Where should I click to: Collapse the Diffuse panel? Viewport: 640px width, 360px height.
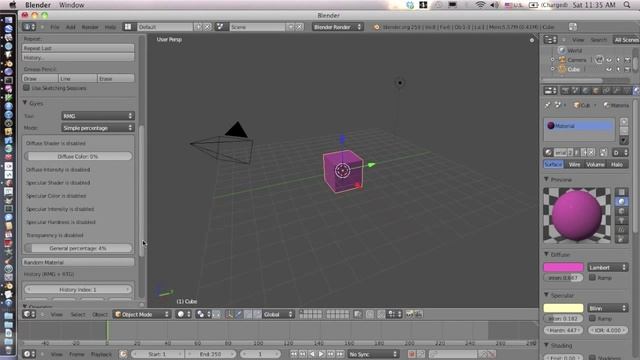547,254
